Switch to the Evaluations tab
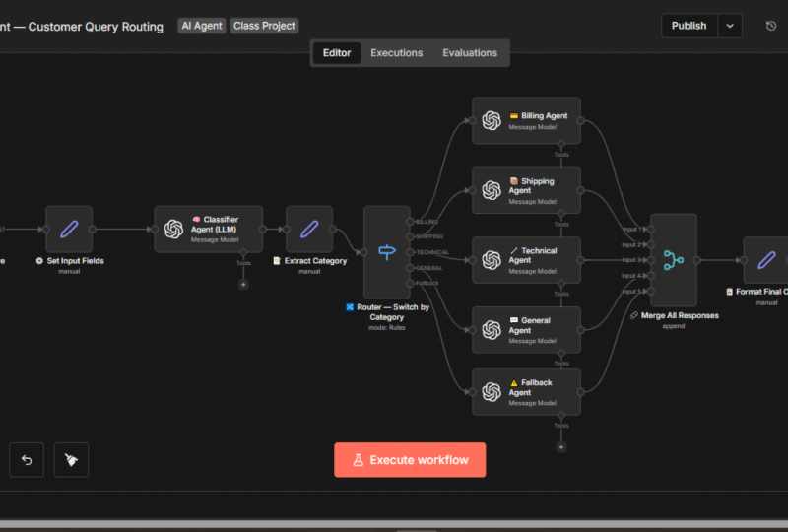788x532 pixels. (470, 53)
